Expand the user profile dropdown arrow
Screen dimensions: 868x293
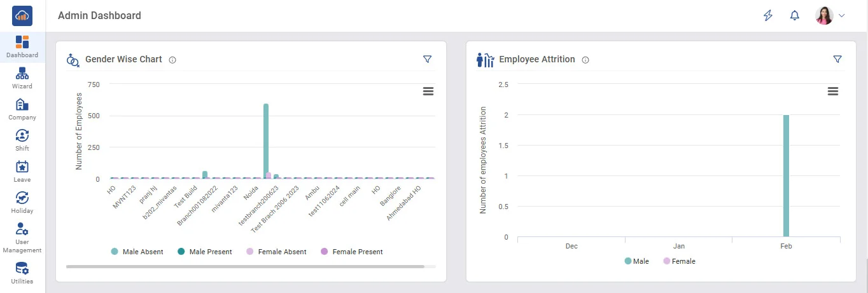[x=842, y=16]
